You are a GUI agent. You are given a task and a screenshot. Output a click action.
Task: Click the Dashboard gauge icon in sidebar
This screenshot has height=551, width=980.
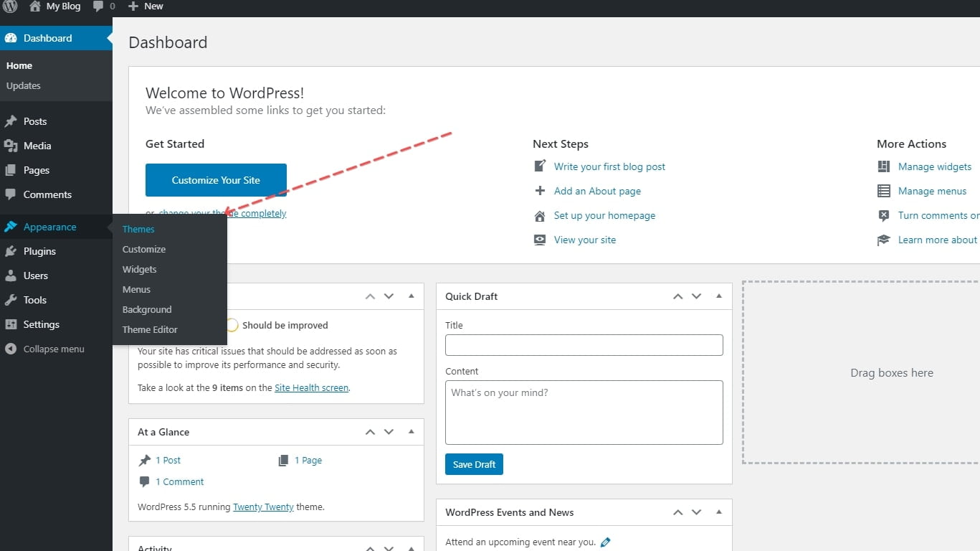tap(11, 38)
